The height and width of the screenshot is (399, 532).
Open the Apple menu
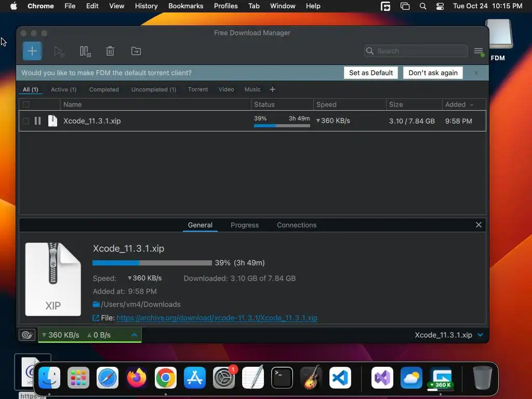point(14,6)
